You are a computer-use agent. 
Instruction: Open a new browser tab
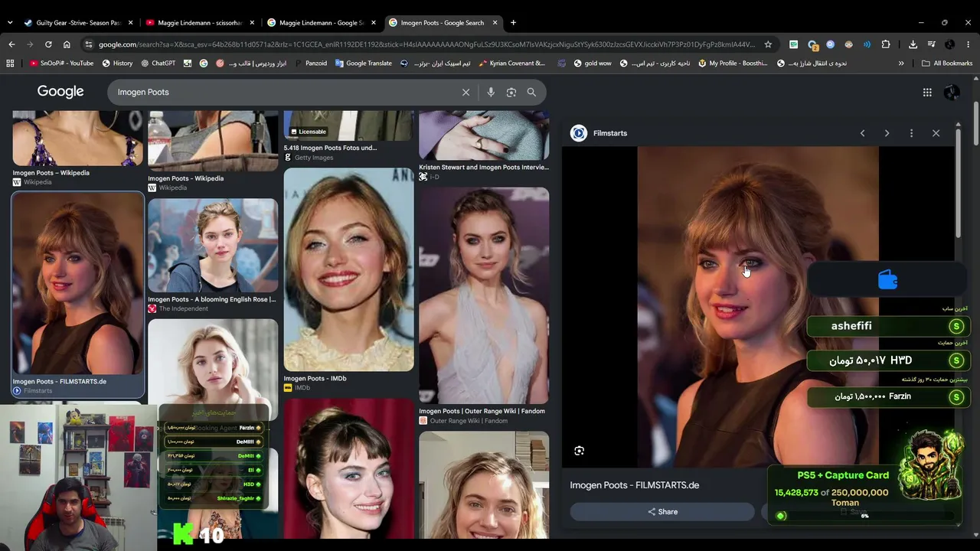pos(513,23)
